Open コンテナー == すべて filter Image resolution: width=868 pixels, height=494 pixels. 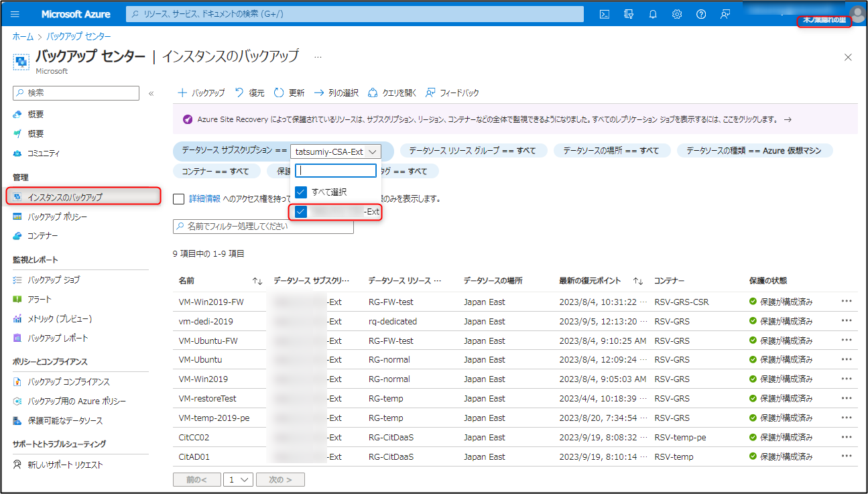216,171
